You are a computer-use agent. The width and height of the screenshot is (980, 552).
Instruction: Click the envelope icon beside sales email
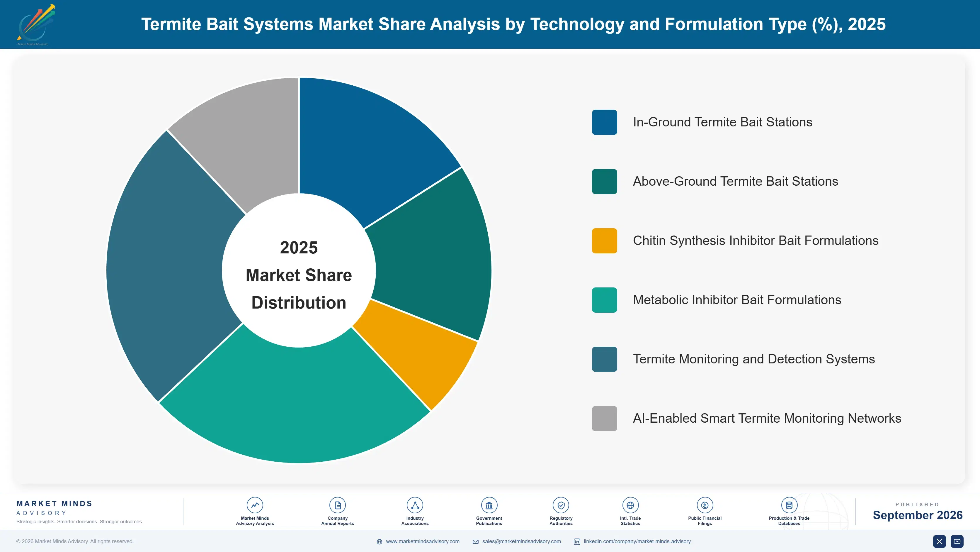476,542
